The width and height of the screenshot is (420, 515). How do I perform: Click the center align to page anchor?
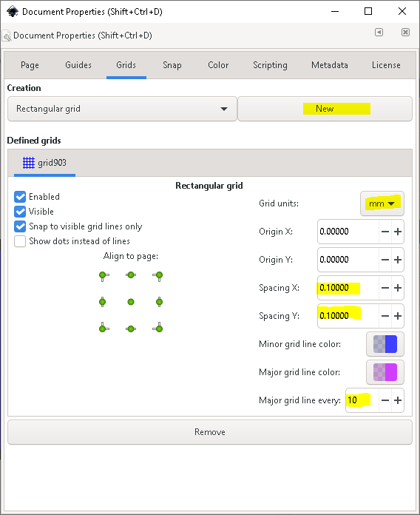(131, 302)
